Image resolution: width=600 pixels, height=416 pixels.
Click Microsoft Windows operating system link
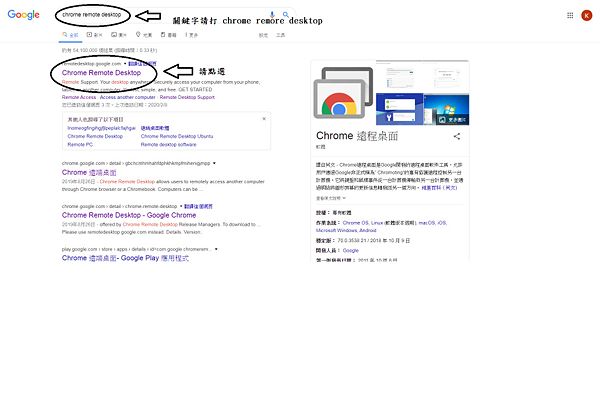pyautogui.click(x=336, y=230)
